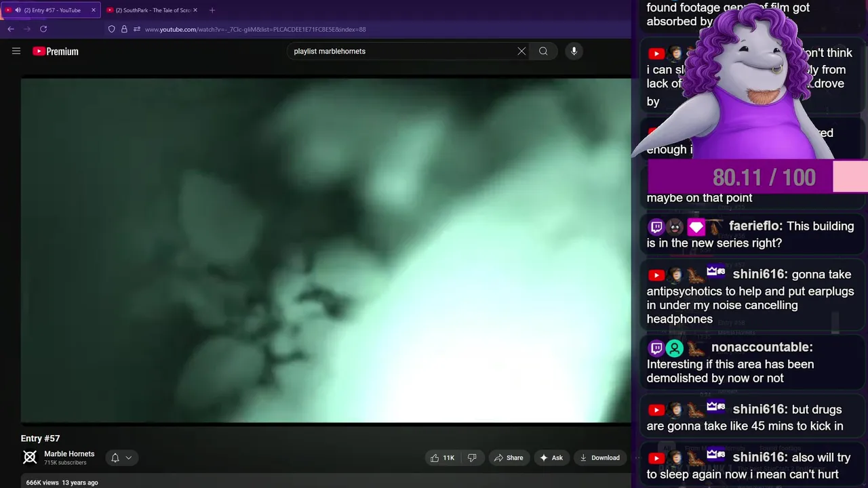Close the SouthPark tab
Screen dimensions: 868x488
(195, 10)
